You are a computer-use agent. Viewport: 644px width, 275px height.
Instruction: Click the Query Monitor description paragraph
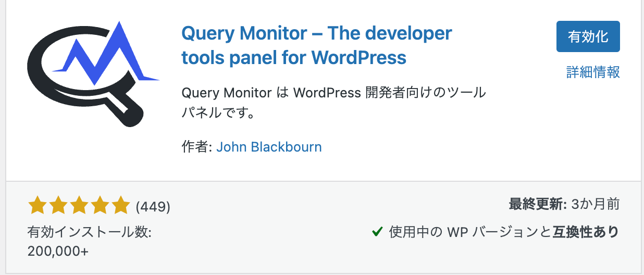pyautogui.click(x=333, y=103)
